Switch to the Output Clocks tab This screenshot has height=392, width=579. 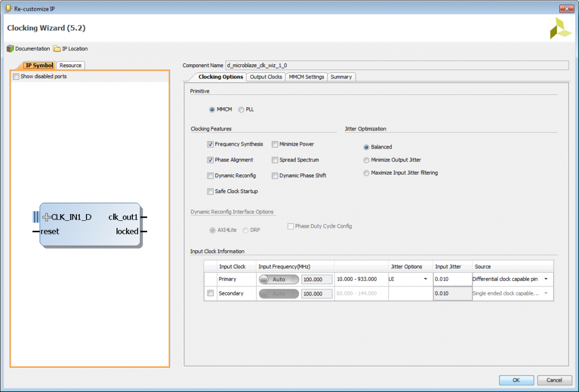[266, 76]
